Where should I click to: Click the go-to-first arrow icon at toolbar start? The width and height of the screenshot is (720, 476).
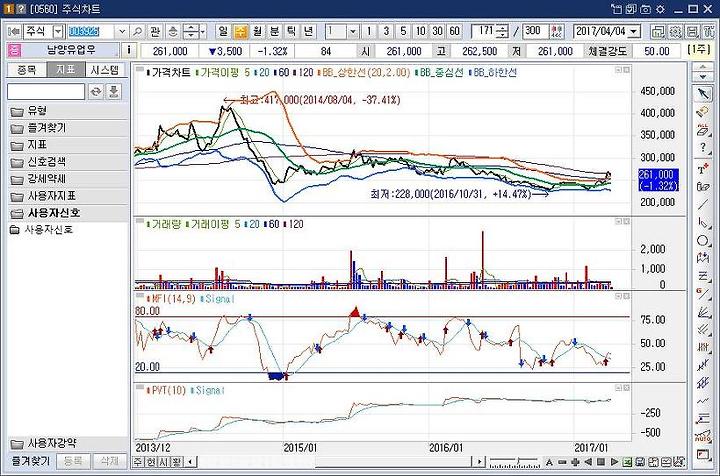(14, 32)
